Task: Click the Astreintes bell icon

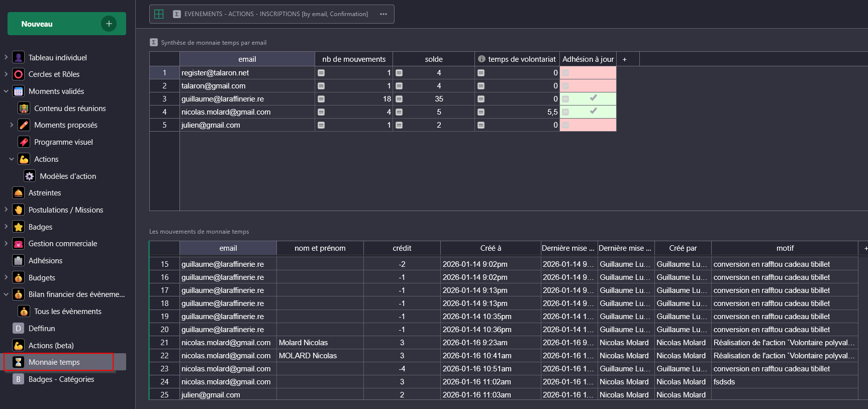Action: click(x=19, y=193)
